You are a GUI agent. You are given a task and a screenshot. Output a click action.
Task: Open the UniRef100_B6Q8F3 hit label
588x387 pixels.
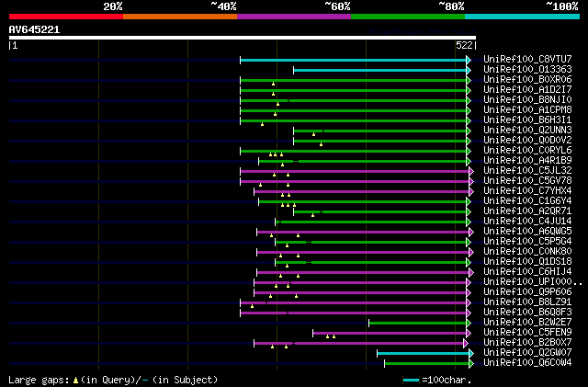pos(527,313)
